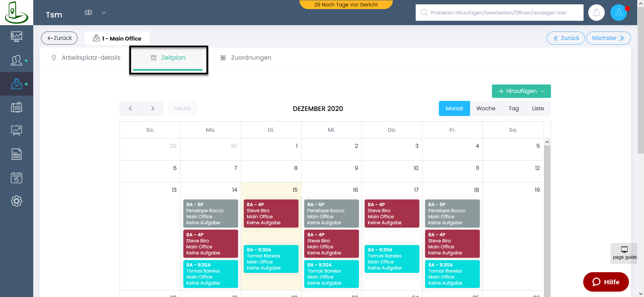
Task: Expand the dropdown chevron next to Tsm
Action: 104,13
